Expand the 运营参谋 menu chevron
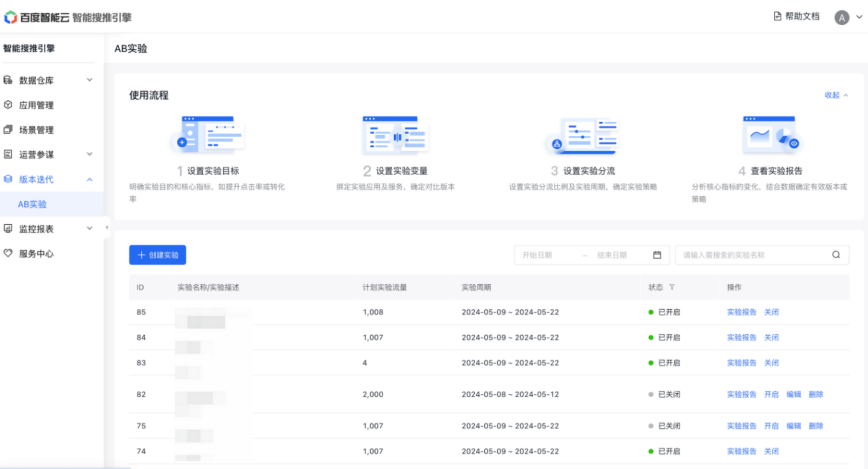 tap(90, 154)
